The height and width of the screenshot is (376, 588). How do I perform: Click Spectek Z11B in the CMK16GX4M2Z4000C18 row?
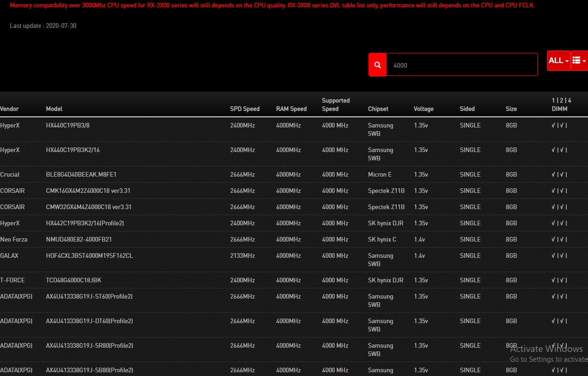tap(386, 191)
